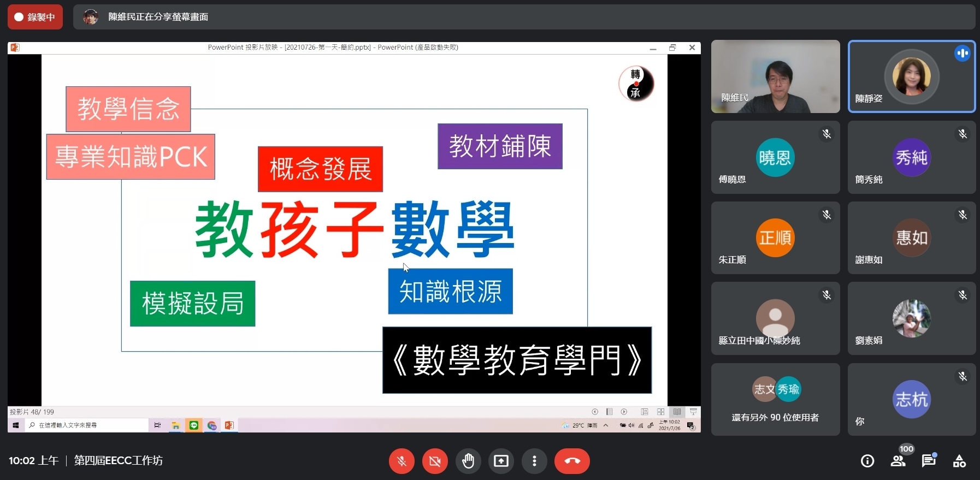Raise your hand in the meeting
Viewport: 980px width, 480px height.
point(468,461)
